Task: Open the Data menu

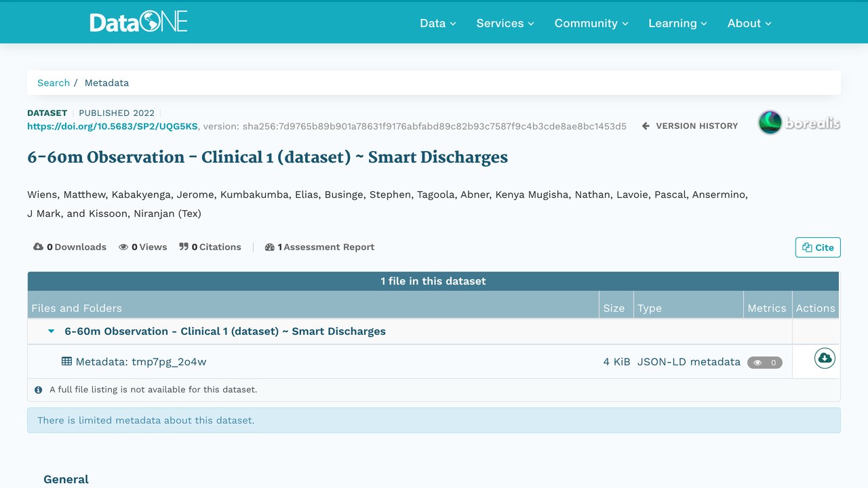Action: point(438,23)
